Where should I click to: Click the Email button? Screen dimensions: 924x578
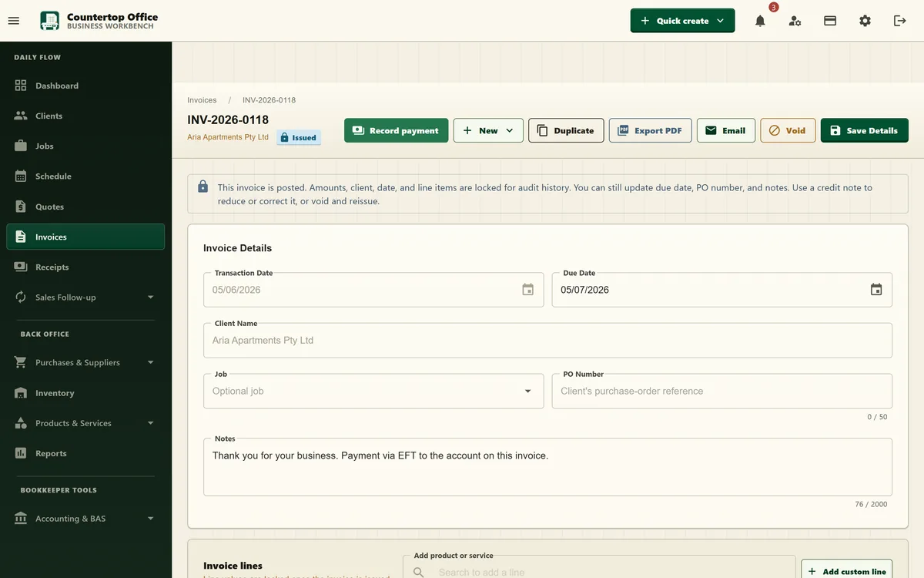click(726, 130)
